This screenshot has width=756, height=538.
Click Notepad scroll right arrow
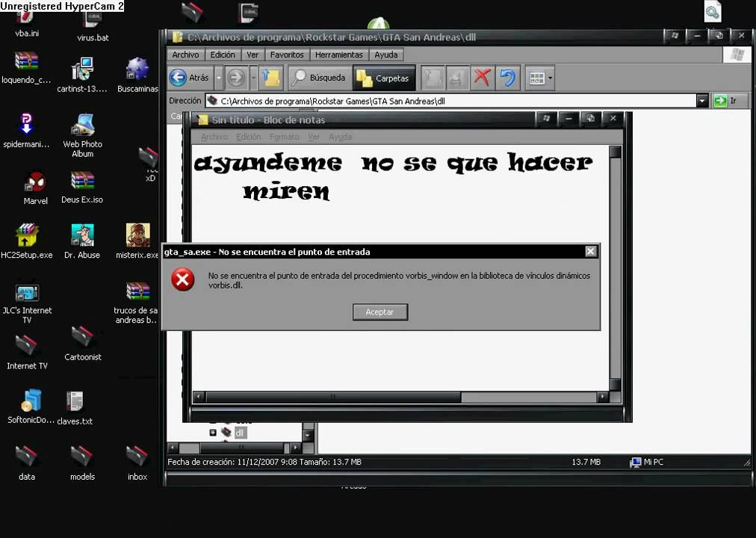click(602, 397)
